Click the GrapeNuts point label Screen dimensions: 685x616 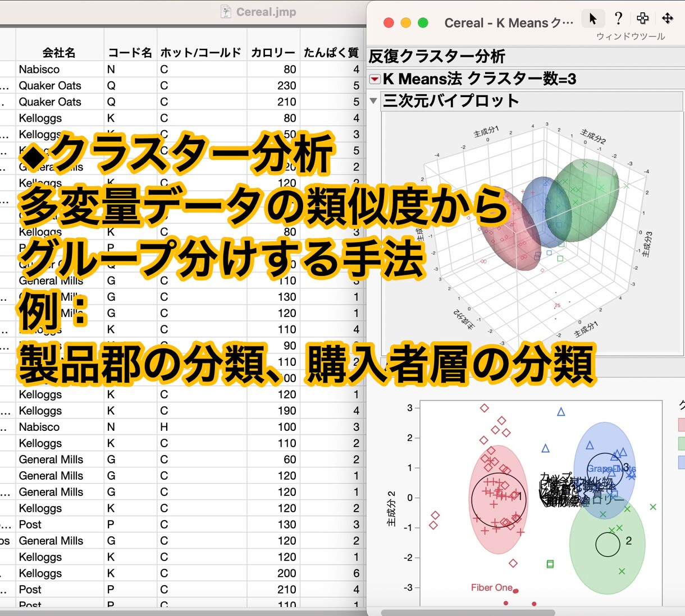pos(611,469)
